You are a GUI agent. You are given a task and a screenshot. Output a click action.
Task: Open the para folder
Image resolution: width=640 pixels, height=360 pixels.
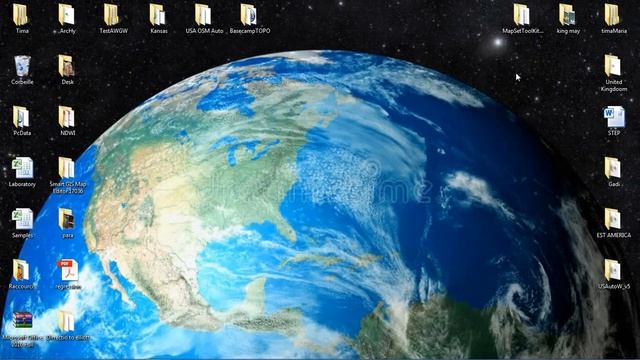(x=67, y=219)
